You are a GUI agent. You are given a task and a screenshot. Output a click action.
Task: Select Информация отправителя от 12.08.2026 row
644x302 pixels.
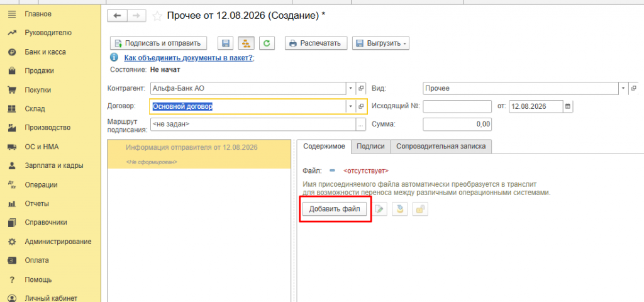pyautogui.click(x=199, y=154)
